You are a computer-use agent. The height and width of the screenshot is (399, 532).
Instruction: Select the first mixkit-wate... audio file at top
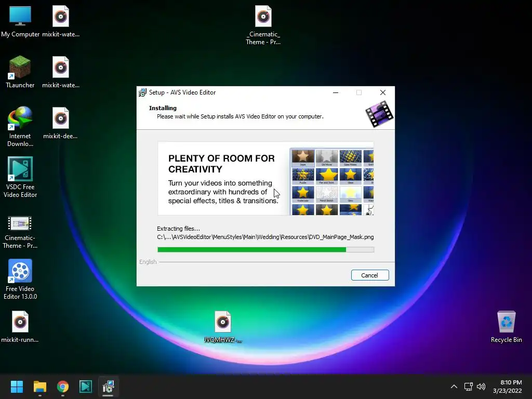pyautogui.click(x=61, y=22)
